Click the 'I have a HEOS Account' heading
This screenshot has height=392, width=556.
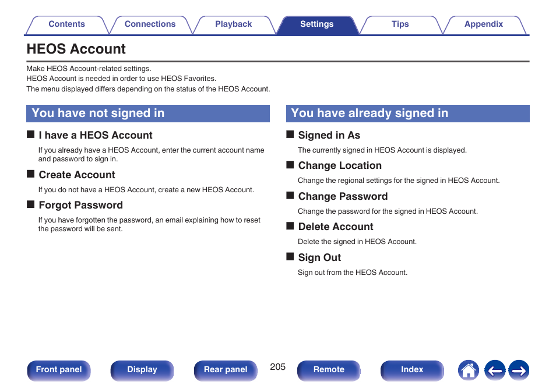point(96,135)
